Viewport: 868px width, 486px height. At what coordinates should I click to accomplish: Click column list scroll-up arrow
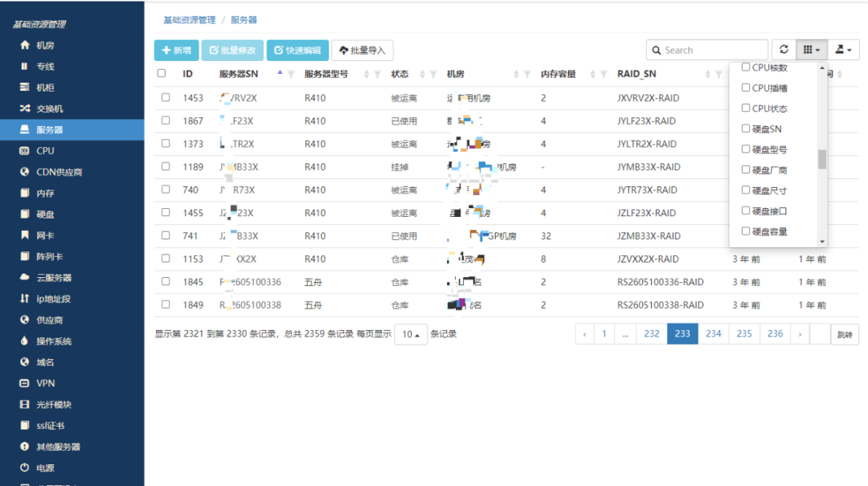[822, 67]
